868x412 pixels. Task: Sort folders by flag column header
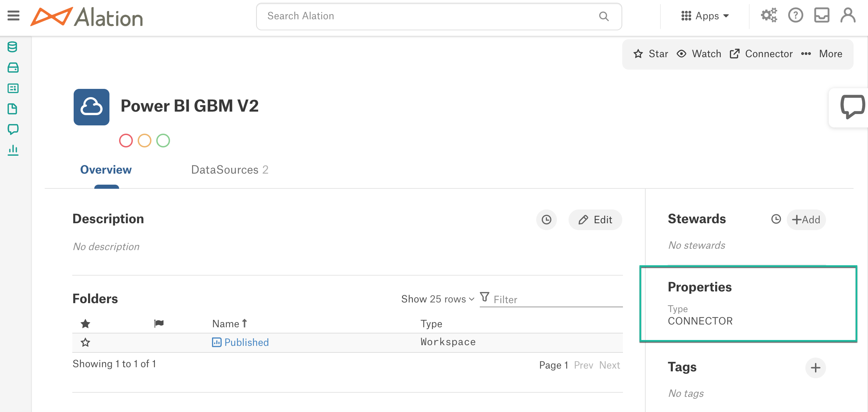point(159,323)
